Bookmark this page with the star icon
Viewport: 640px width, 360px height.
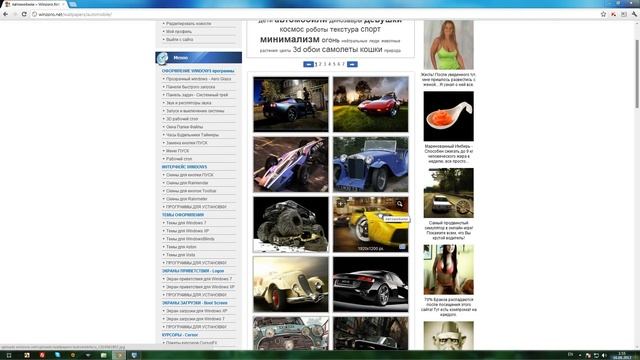click(x=603, y=14)
